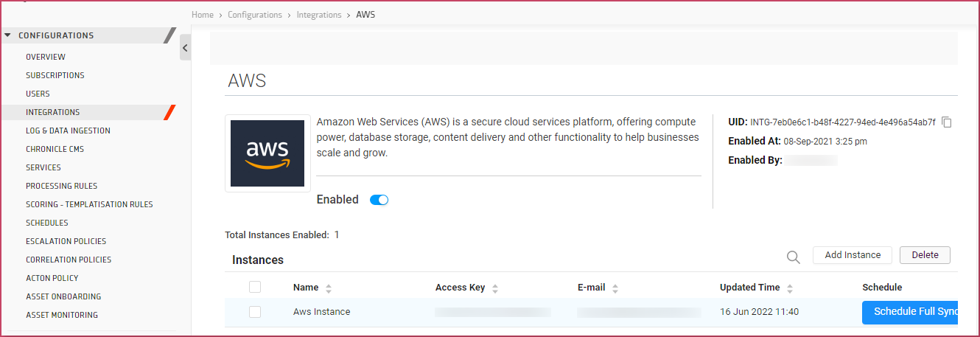The height and width of the screenshot is (337, 980).
Task: Click the Schedule column header
Action: 882,288
